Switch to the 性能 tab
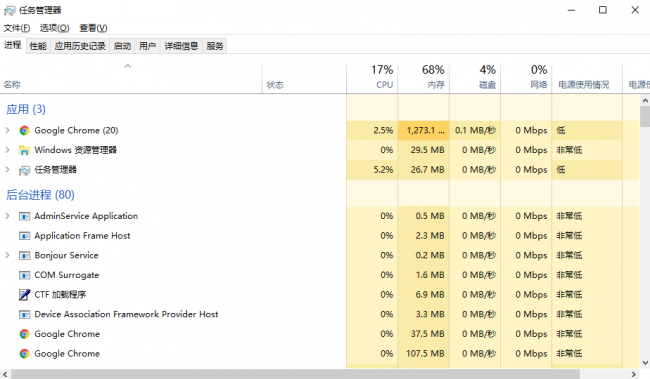 click(38, 46)
